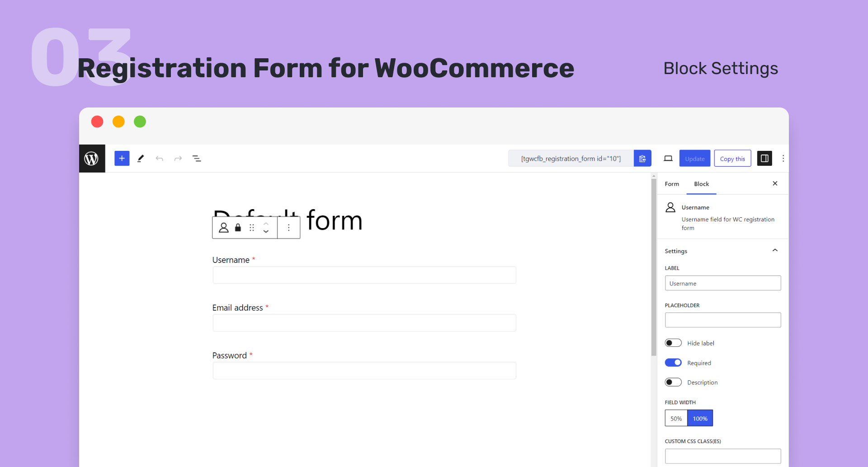The height and width of the screenshot is (467, 868).
Task: Enable the Description toggle
Action: pyautogui.click(x=673, y=382)
